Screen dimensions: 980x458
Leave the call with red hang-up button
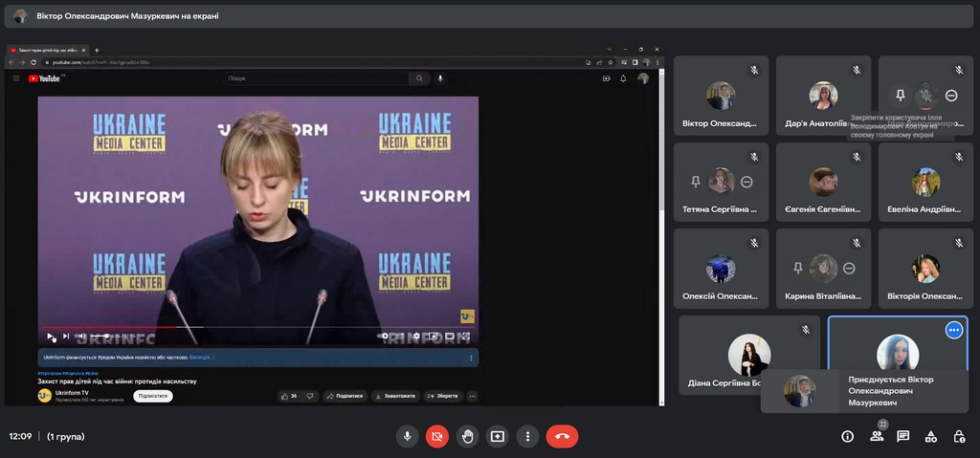click(562, 436)
